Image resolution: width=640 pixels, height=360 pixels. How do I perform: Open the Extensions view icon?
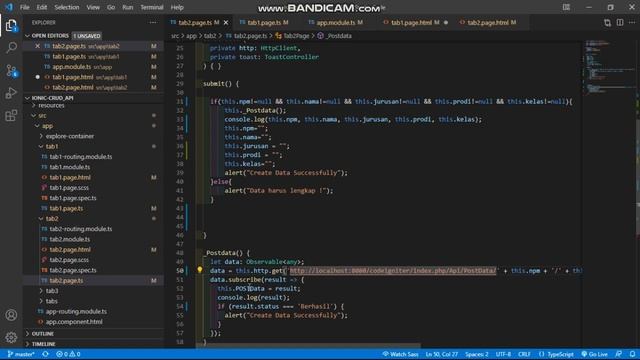coord(11,116)
